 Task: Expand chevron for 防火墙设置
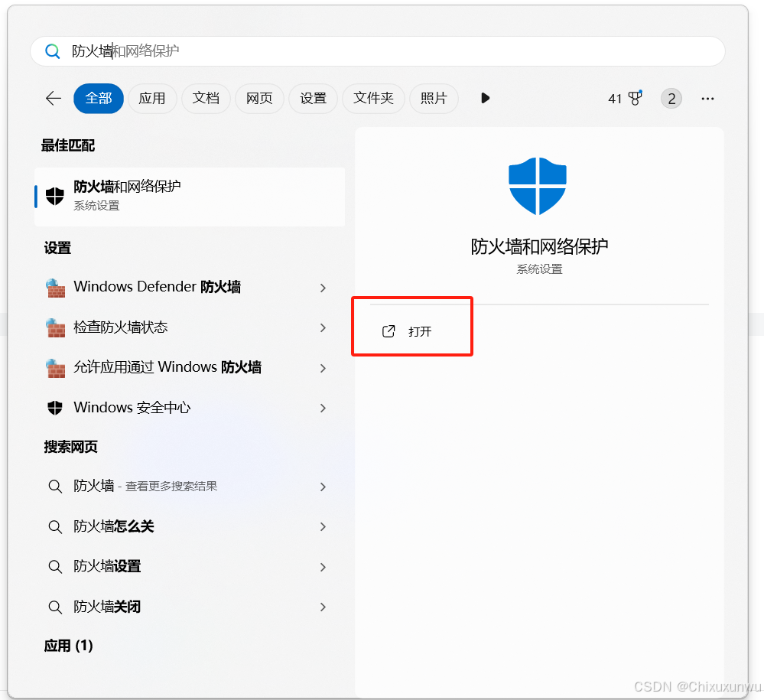pyautogui.click(x=323, y=568)
